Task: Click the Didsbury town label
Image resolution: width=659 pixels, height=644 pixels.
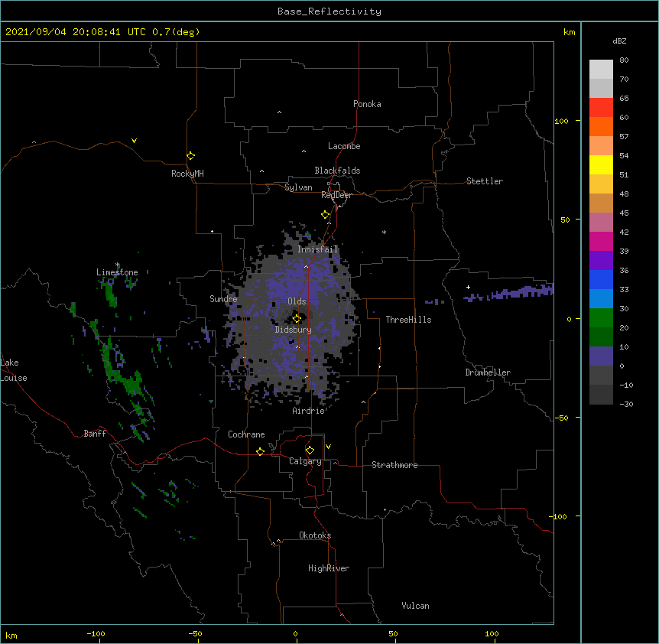Action: pos(294,330)
